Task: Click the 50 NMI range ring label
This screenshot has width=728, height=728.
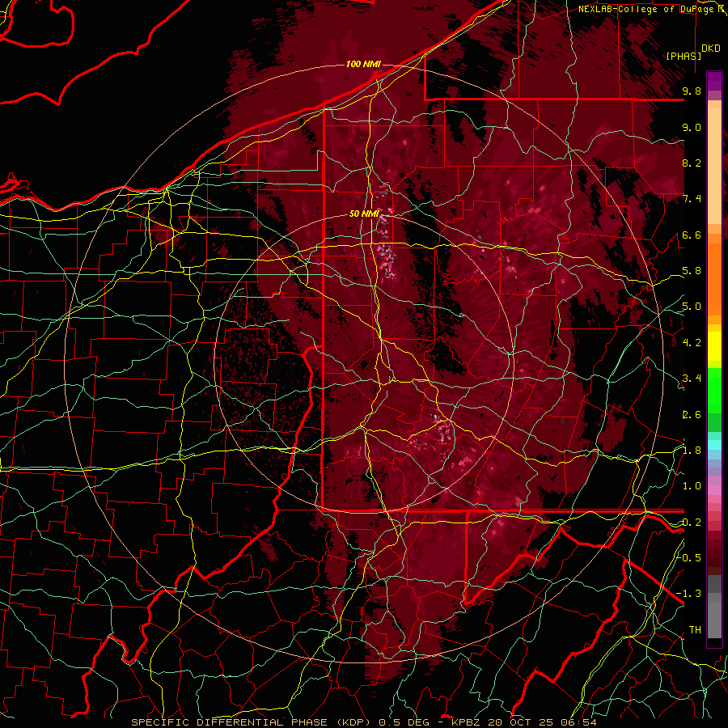Action: [x=364, y=214]
